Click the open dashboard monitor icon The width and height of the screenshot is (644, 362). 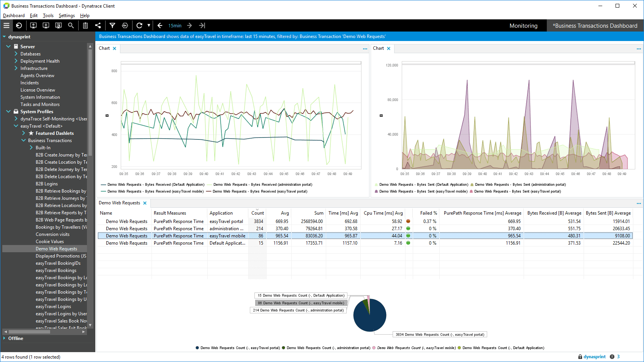(33, 25)
